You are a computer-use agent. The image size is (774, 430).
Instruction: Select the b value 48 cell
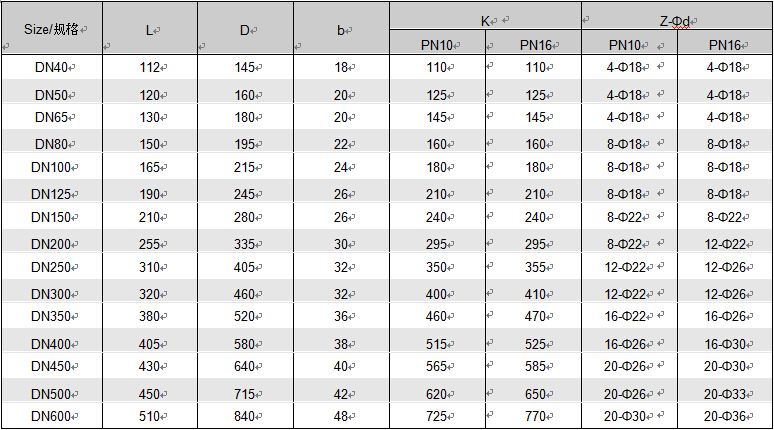coord(341,416)
